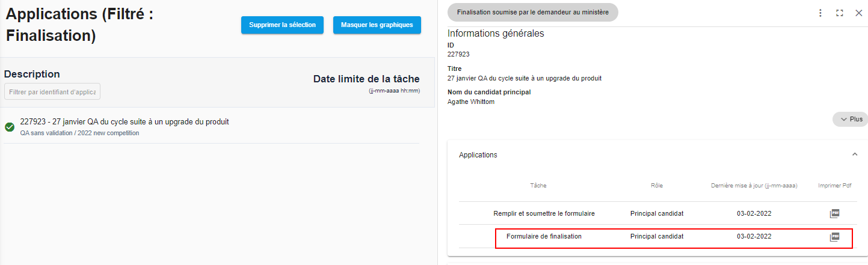The height and width of the screenshot is (265, 868).
Task: Open Formulaire de finalisation task
Action: tap(544, 237)
